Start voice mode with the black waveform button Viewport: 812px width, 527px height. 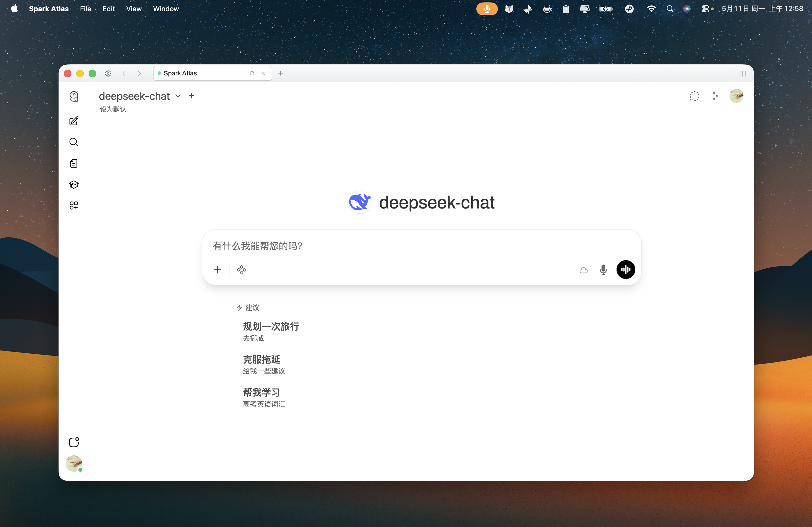[626, 270]
